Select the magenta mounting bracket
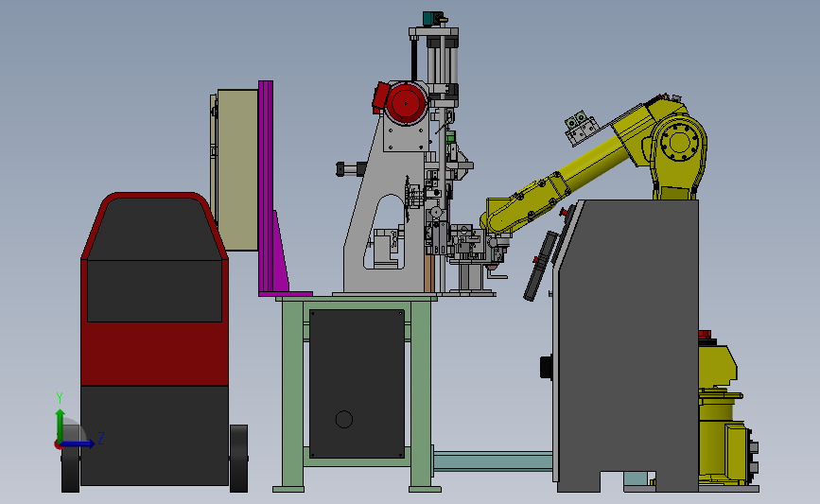Image resolution: width=820 pixels, height=504 pixels. pos(266,188)
